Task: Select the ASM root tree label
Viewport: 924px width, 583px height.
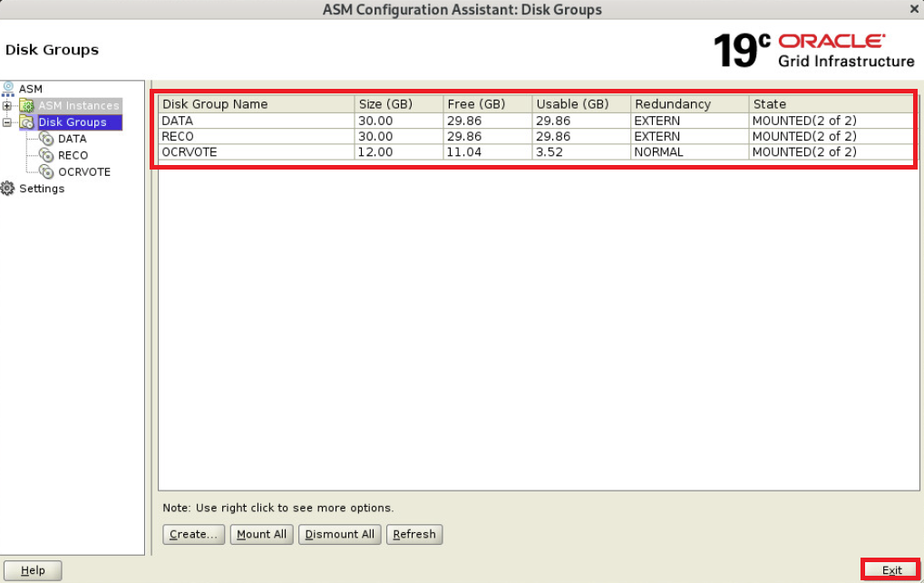Action: (31, 89)
